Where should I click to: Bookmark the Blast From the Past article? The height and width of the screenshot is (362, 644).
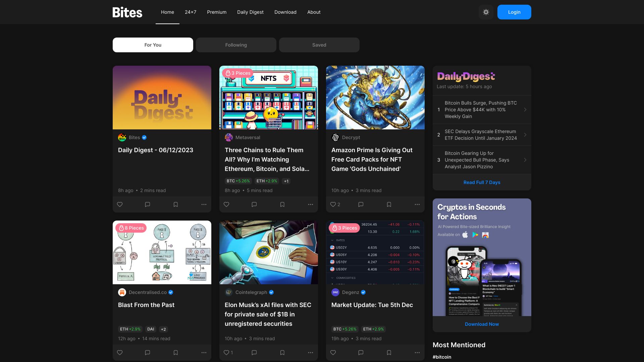[176, 353]
